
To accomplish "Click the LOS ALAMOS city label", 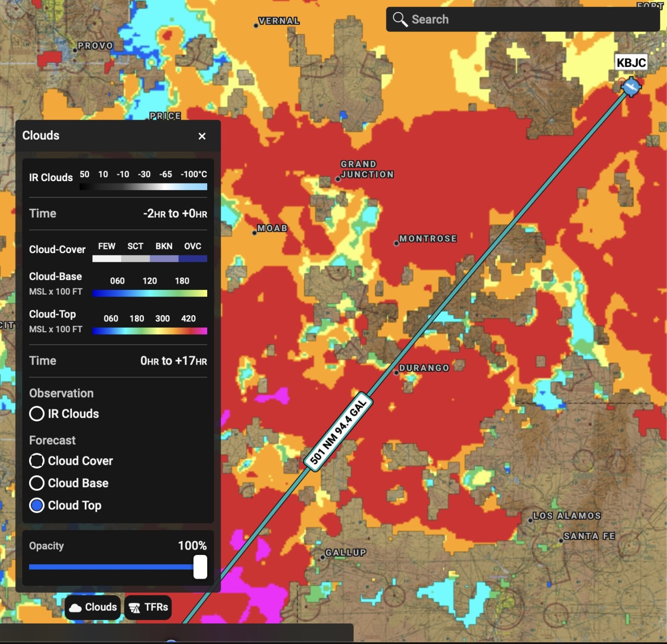I will click(567, 516).
